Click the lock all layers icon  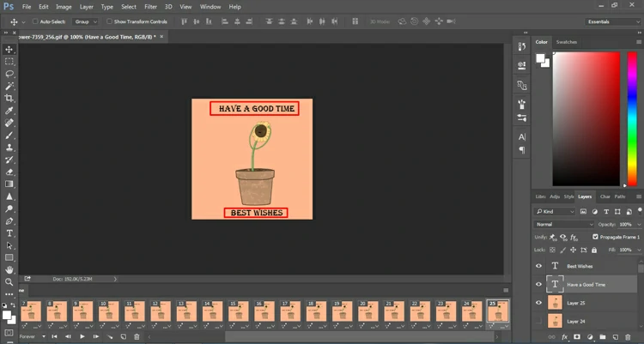594,250
